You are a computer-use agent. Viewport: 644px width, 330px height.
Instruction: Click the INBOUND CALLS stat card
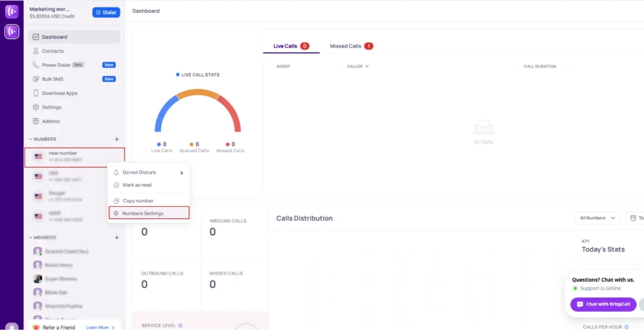235,232
